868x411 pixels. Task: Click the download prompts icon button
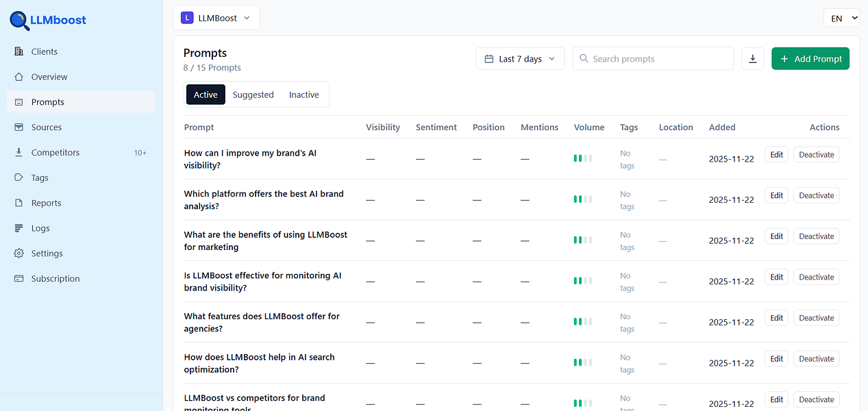752,59
